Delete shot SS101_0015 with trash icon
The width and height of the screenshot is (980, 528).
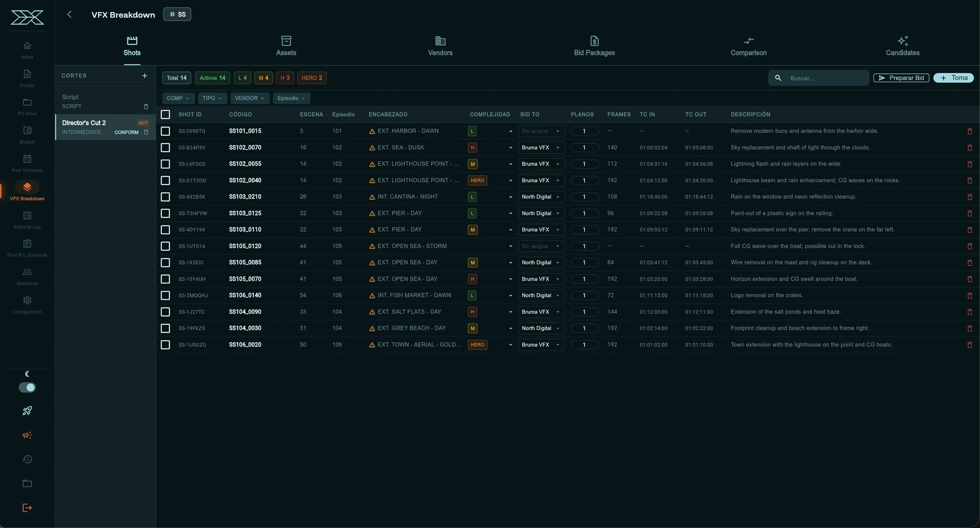click(970, 131)
